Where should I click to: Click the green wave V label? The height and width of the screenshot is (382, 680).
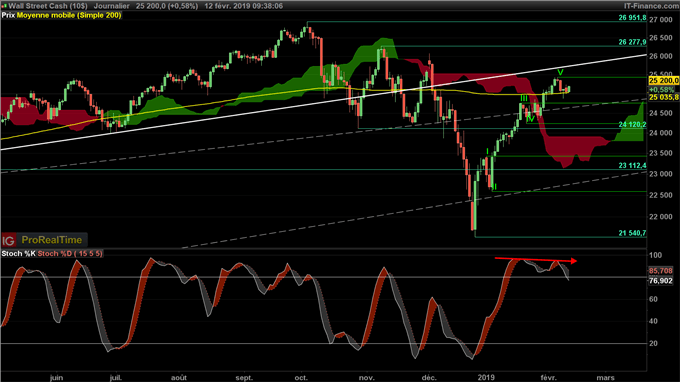pos(560,72)
